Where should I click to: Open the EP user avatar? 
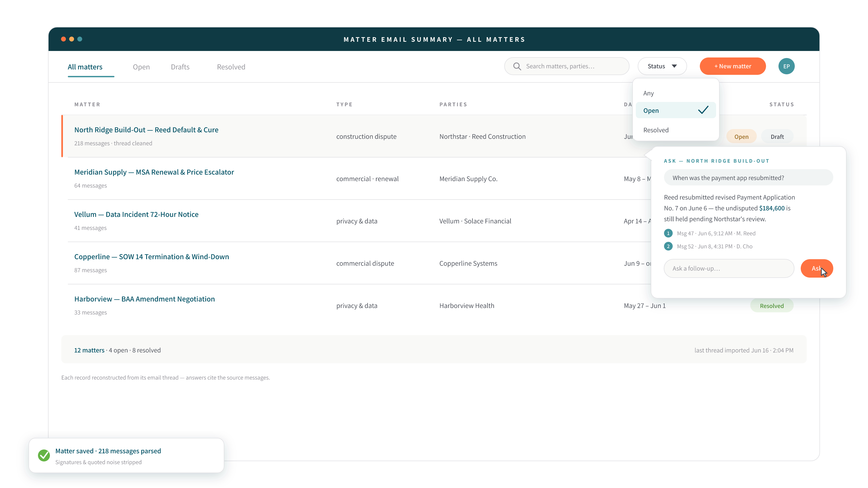pos(786,66)
